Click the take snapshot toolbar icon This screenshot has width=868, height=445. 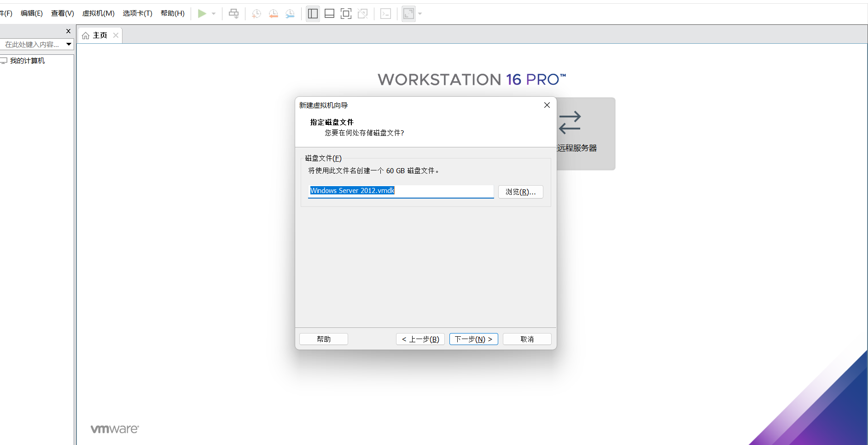click(256, 14)
